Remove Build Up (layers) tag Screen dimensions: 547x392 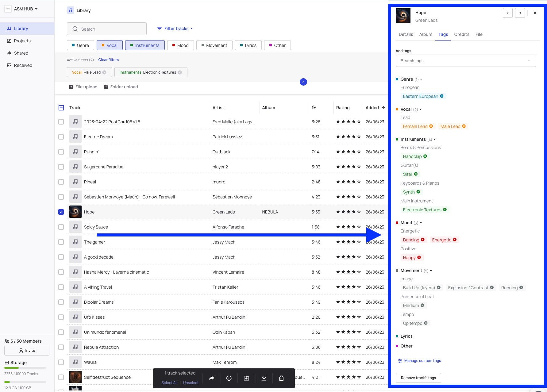point(439,287)
